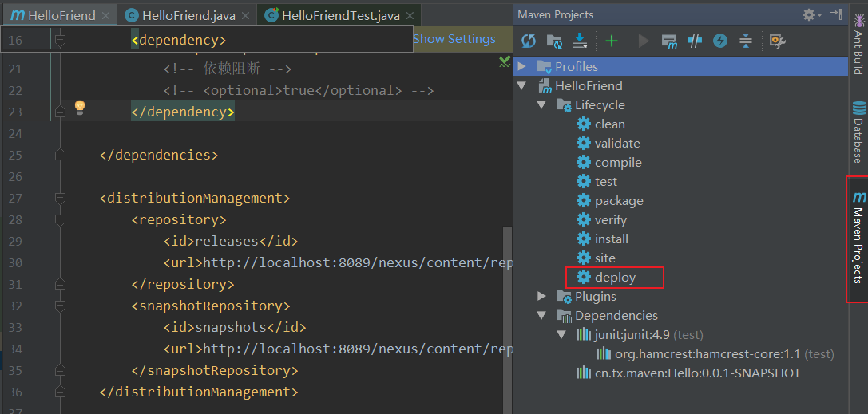Close the HelloFriend.java tab

[x=245, y=16]
